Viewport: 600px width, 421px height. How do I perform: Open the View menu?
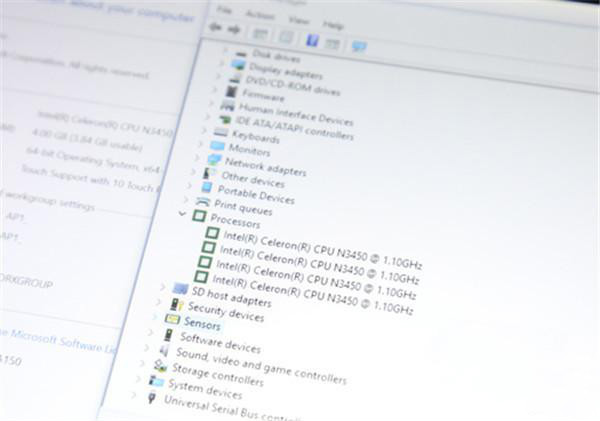[x=298, y=20]
